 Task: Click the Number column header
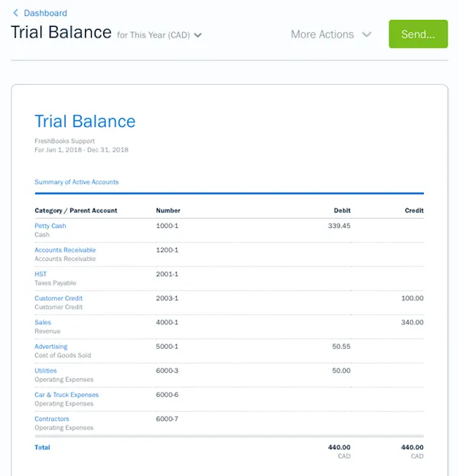168,210
